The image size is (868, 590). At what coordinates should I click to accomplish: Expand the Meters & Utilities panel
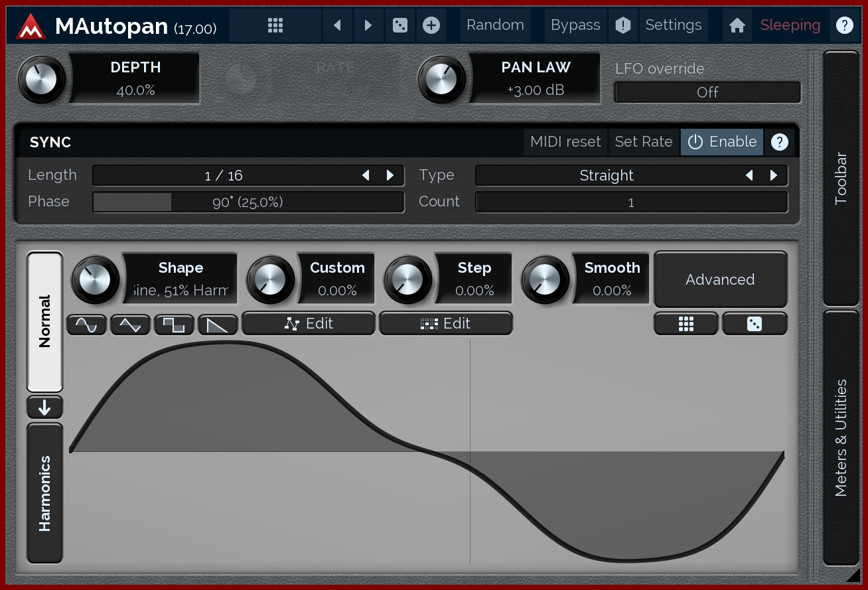841,438
